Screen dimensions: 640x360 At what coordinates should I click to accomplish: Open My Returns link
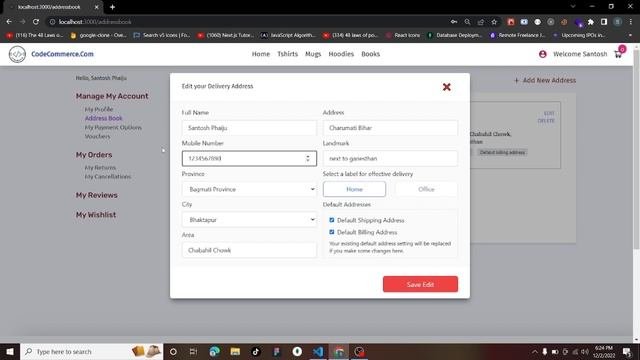point(100,168)
